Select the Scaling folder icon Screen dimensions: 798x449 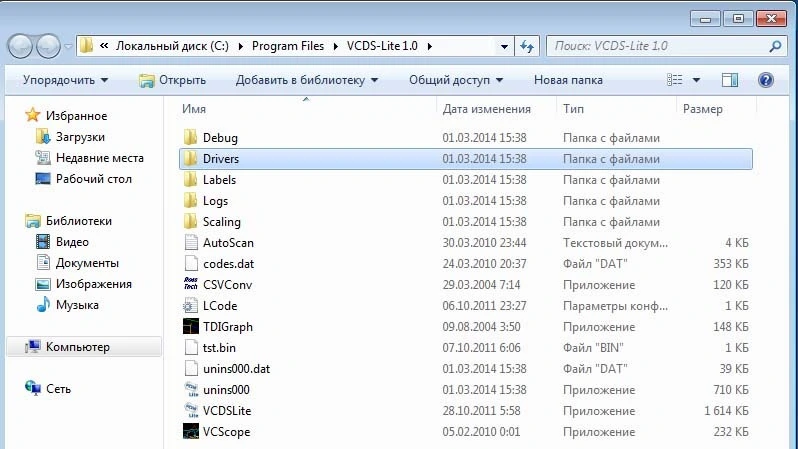coord(190,221)
